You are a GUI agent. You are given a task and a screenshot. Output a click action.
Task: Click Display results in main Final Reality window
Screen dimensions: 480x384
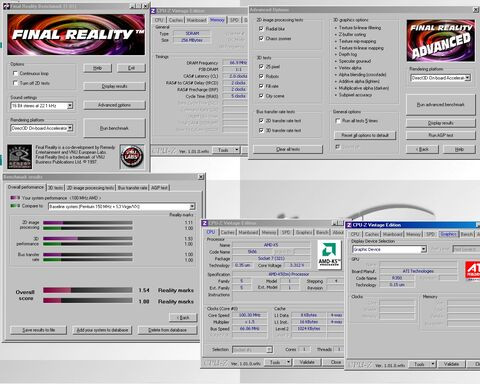pyautogui.click(x=114, y=86)
